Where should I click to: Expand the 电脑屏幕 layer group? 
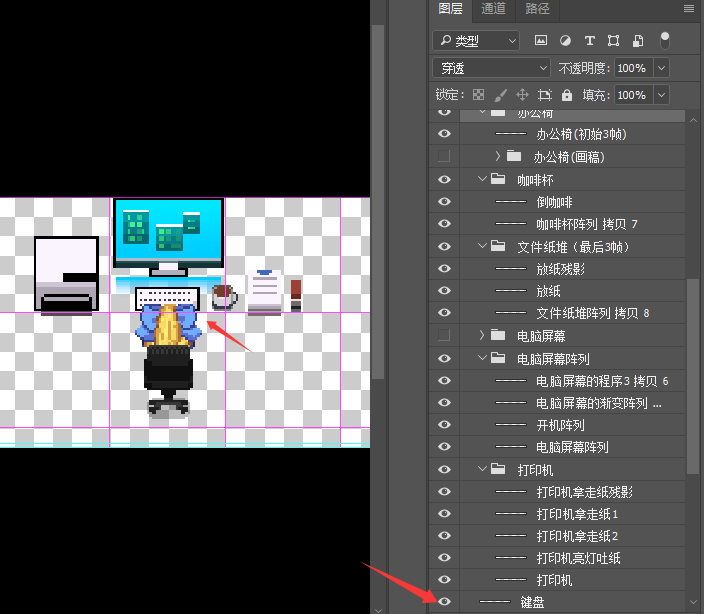[482, 335]
